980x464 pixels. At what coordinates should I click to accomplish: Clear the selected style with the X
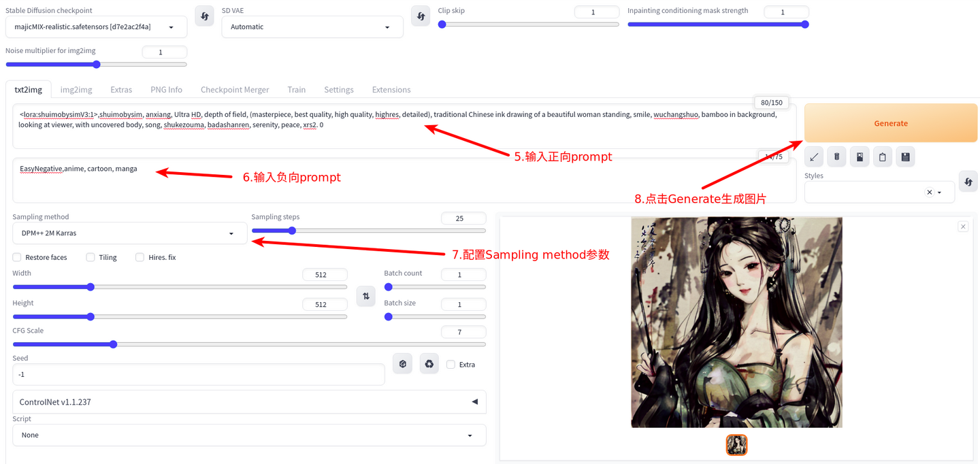(x=929, y=193)
